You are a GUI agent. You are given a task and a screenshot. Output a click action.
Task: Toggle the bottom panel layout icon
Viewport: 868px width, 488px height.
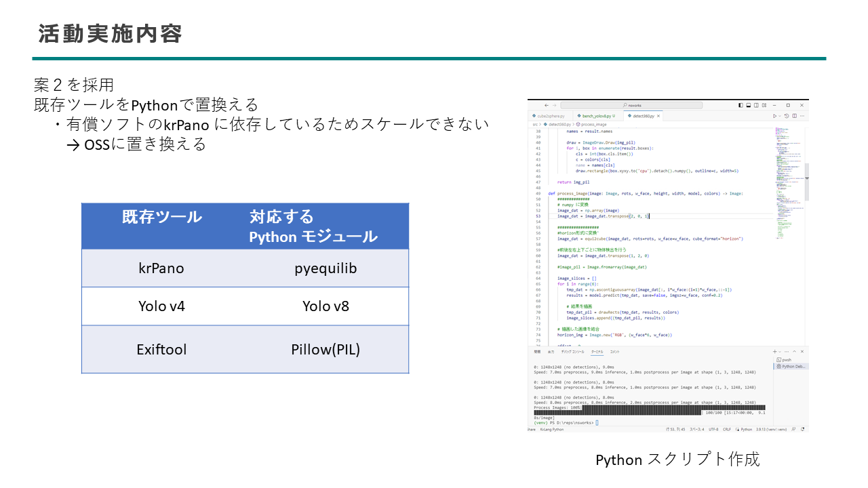click(x=749, y=106)
